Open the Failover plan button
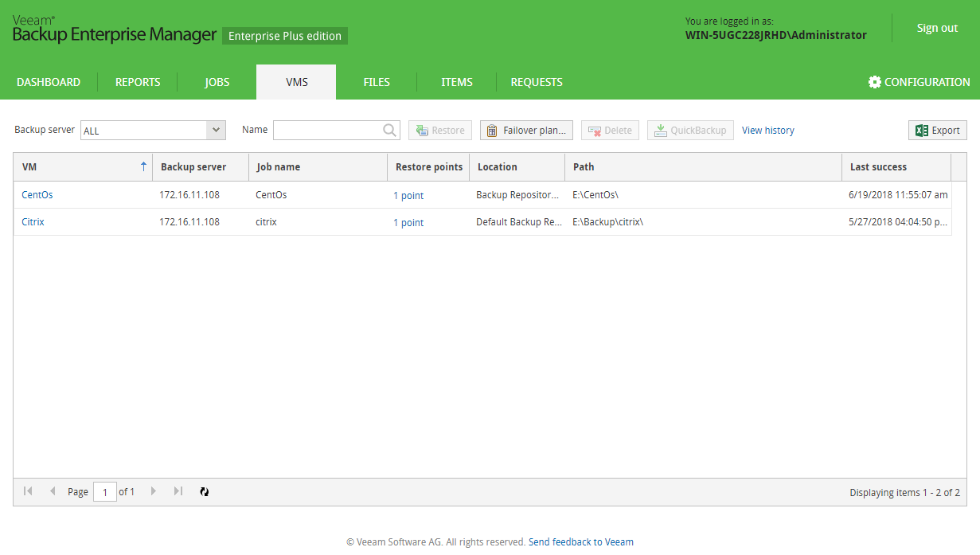This screenshot has height=555, width=980. click(x=526, y=131)
